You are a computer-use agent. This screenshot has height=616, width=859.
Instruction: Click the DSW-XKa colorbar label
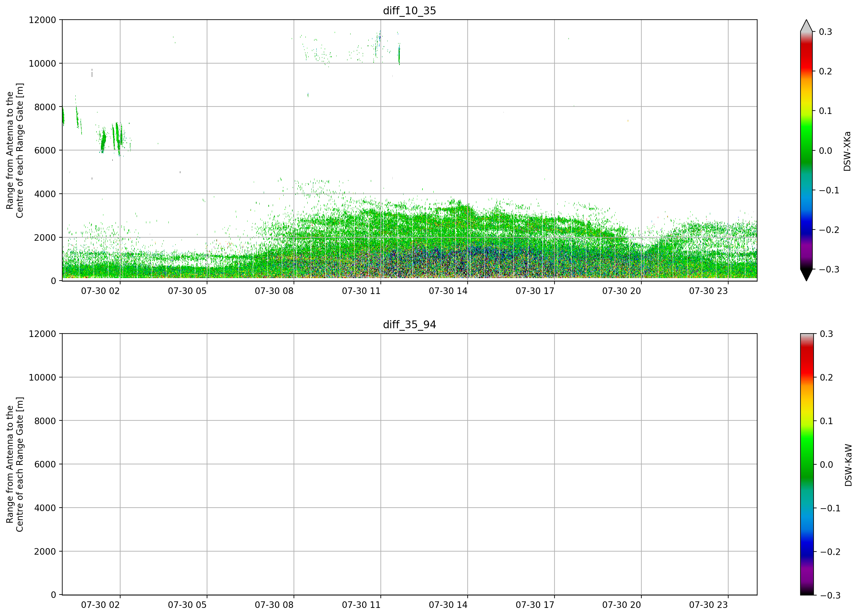click(847, 151)
